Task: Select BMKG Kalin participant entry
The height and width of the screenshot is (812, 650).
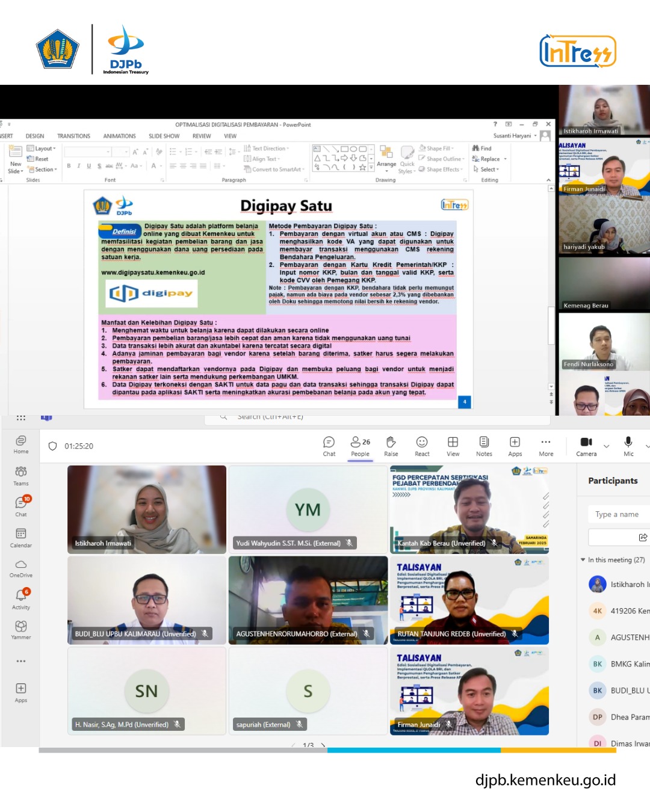Action: [619, 664]
